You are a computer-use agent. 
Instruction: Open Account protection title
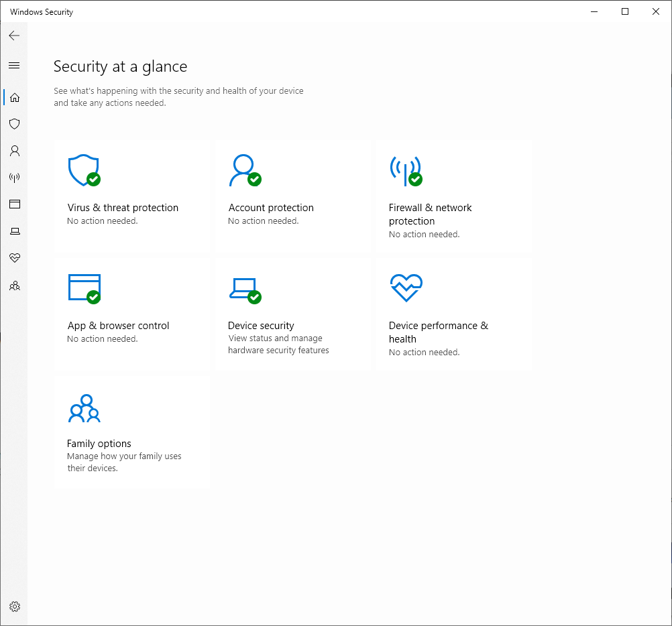click(x=271, y=208)
